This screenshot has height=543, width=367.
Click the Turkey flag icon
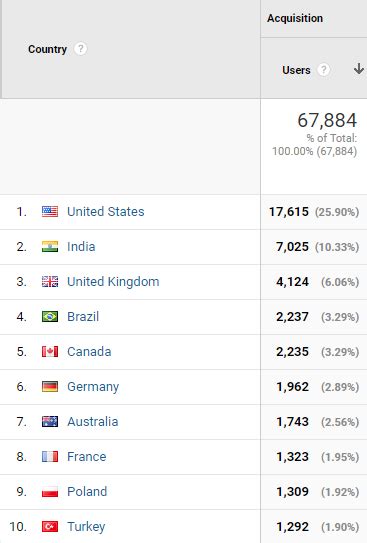click(50, 526)
